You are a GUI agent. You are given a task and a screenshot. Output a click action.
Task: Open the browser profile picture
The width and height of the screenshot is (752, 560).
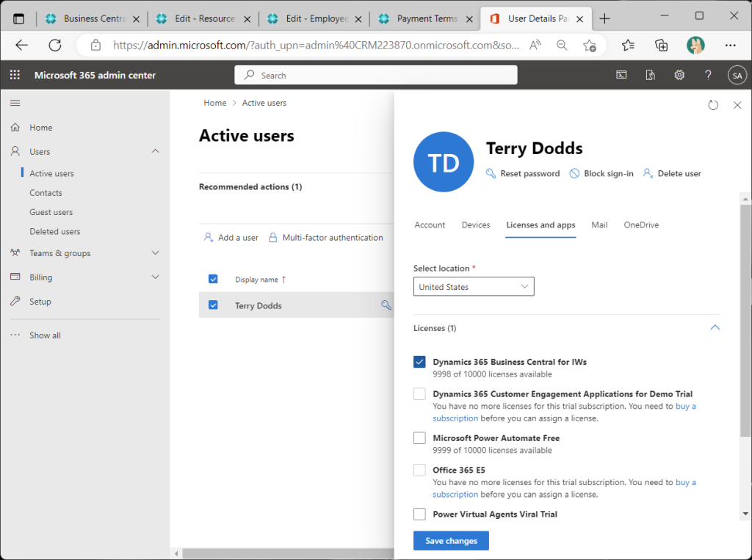pos(695,45)
